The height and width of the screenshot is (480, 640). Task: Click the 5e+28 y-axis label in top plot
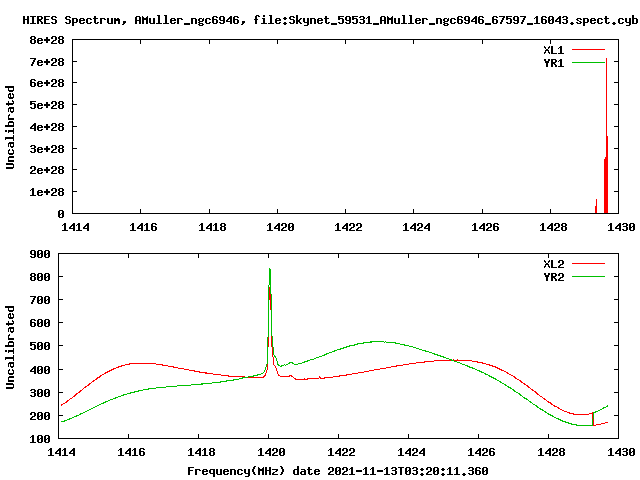pyautogui.click(x=47, y=105)
